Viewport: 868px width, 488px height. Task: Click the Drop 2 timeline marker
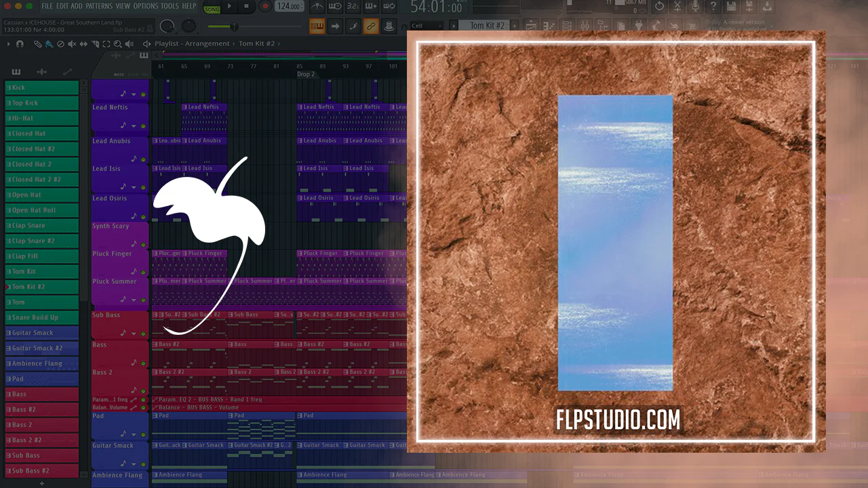coord(306,75)
